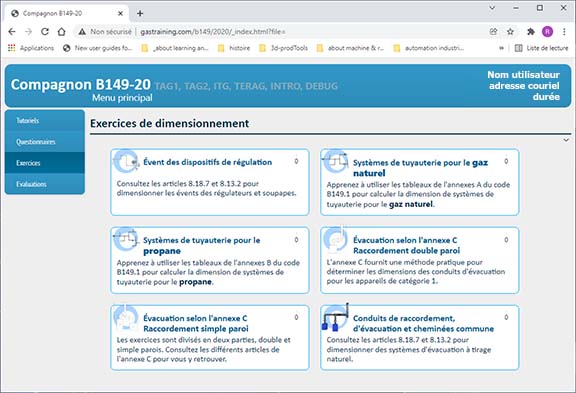Click the counter '0' on propane card
576x393 pixels.
tap(296, 240)
